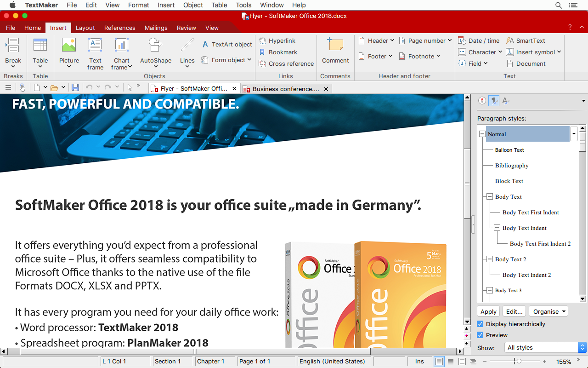Switch to the References ribbon tab

[119, 28]
